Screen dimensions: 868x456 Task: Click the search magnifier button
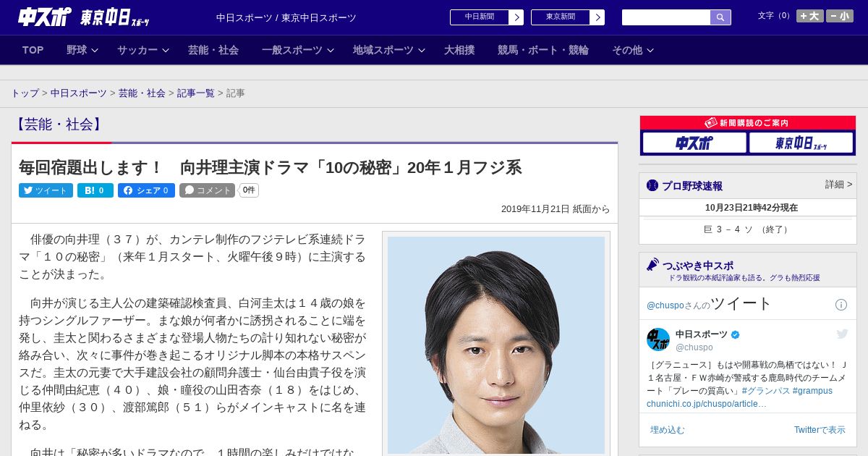720,17
